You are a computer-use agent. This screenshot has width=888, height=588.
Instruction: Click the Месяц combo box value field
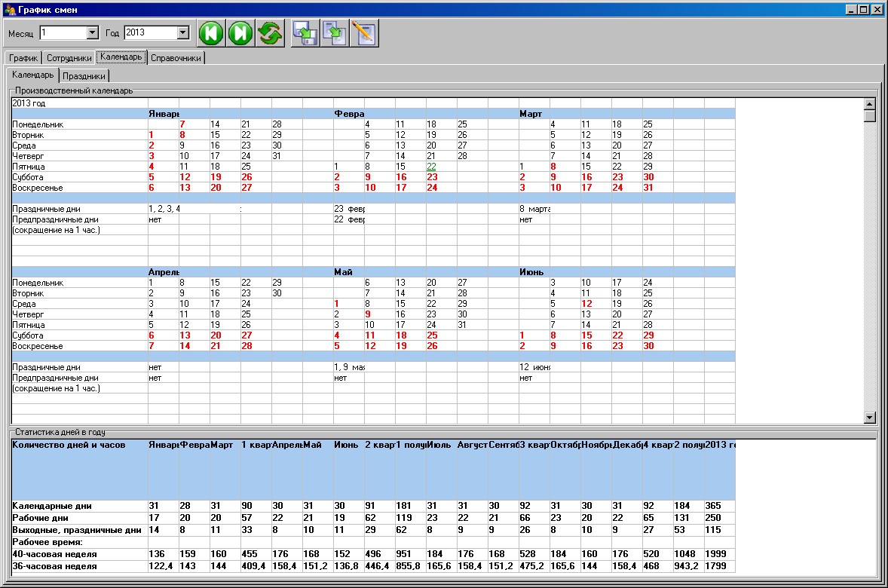63,33
